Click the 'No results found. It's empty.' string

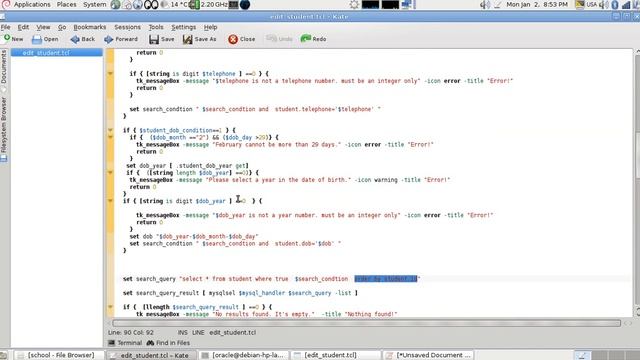(264, 314)
